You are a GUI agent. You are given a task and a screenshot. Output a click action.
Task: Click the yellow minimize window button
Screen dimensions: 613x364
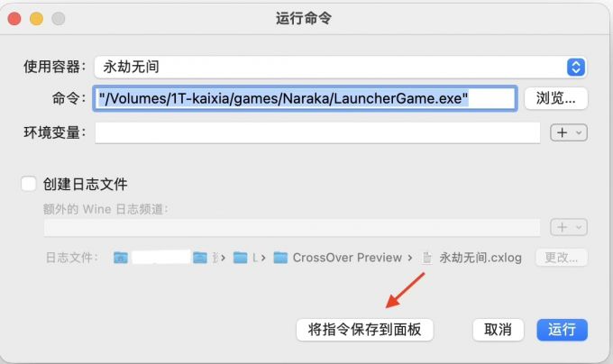pyautogui.click(x=36, y=18)
